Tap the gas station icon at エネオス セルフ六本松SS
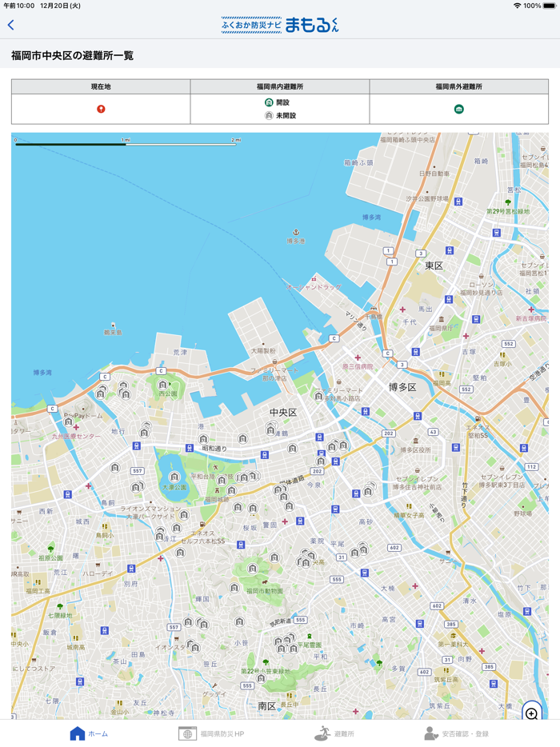The image size is (560, 747). [202, 525]
